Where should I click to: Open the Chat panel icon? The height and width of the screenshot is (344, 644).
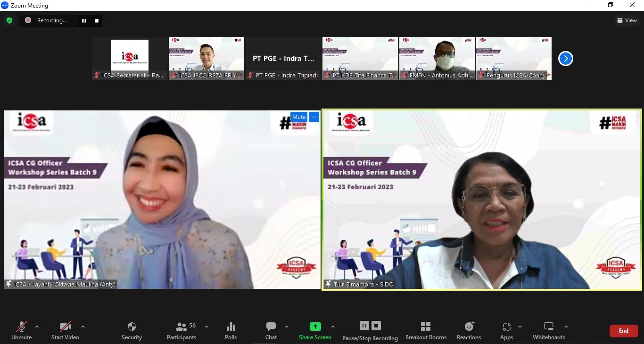[271, 327]
